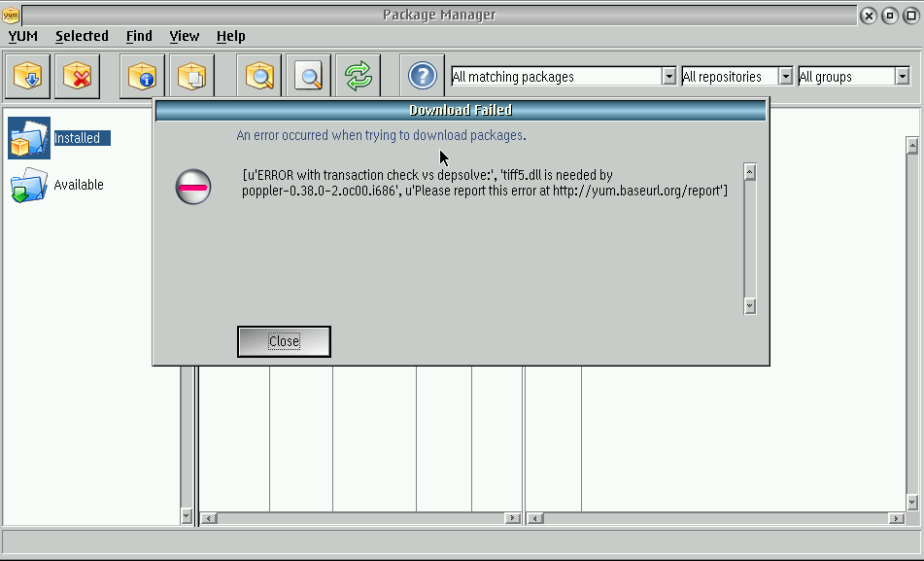Open the Selected menu

point(82,36)
